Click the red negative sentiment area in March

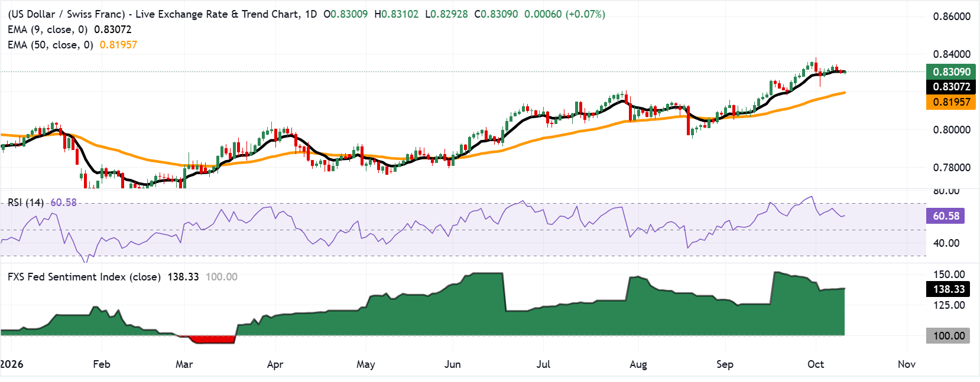click(x=212, y=339)
